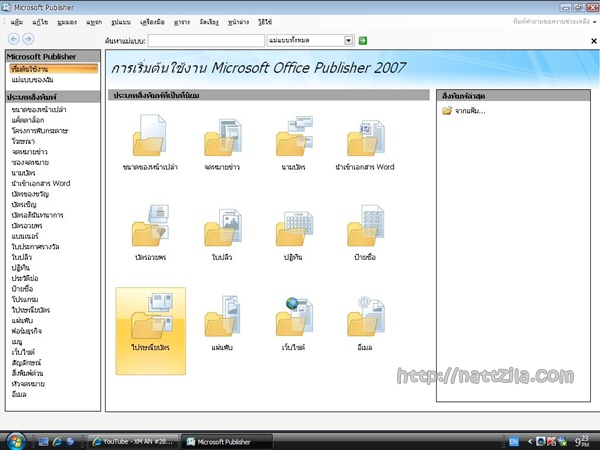Select ปฏิทิน (Calendars) entry in sidebar list
Viewport: 600px width, 450px height.
tap(20, 267)
